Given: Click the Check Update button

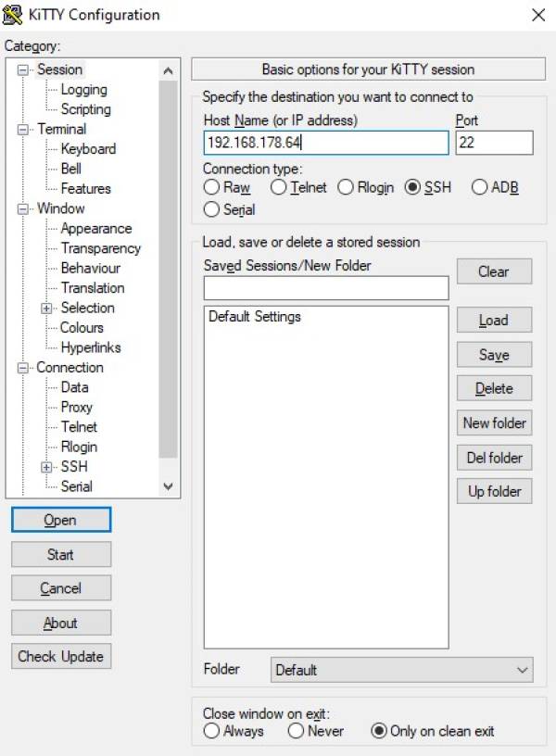Looking at the screenshot, I should point(61,656).
